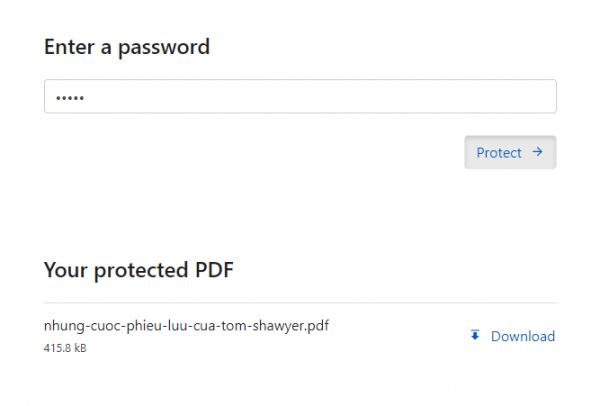Click the word 'protected' in lower heading
Image resolution: width=600 pixels, height=406 pixels.
click(141, 271)
